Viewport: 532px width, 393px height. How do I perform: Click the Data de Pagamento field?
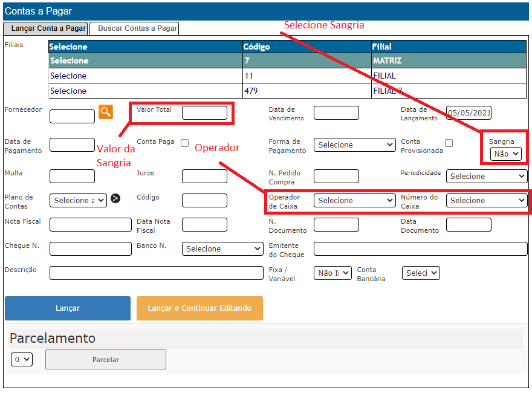[x=72, y=145]
